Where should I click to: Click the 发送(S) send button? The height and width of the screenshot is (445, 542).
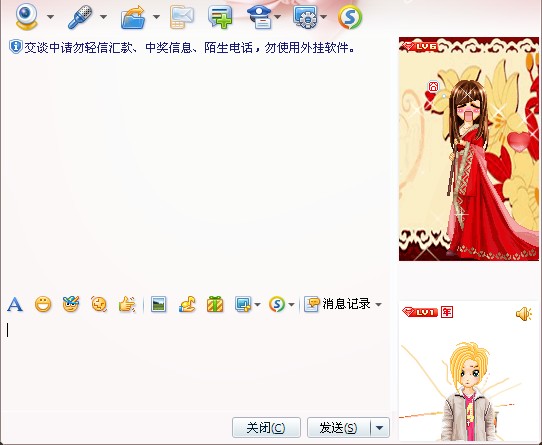(x=338, y=428)
